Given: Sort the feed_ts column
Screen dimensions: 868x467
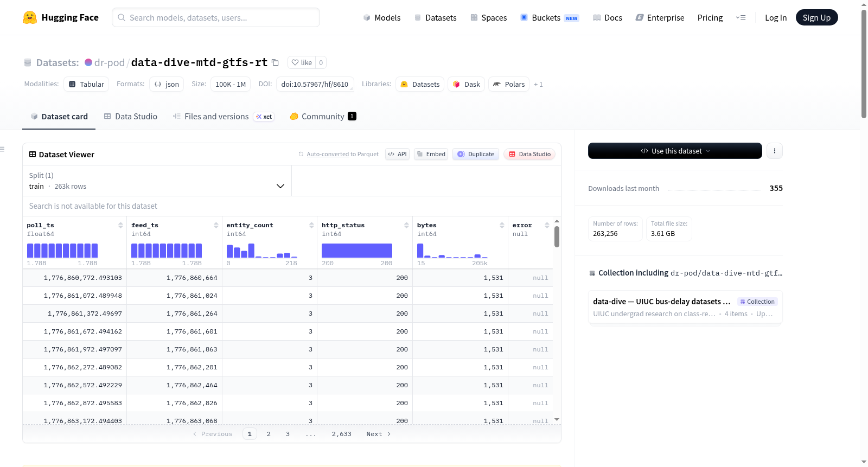Looking at the screenshot, I should coord(216,225).
